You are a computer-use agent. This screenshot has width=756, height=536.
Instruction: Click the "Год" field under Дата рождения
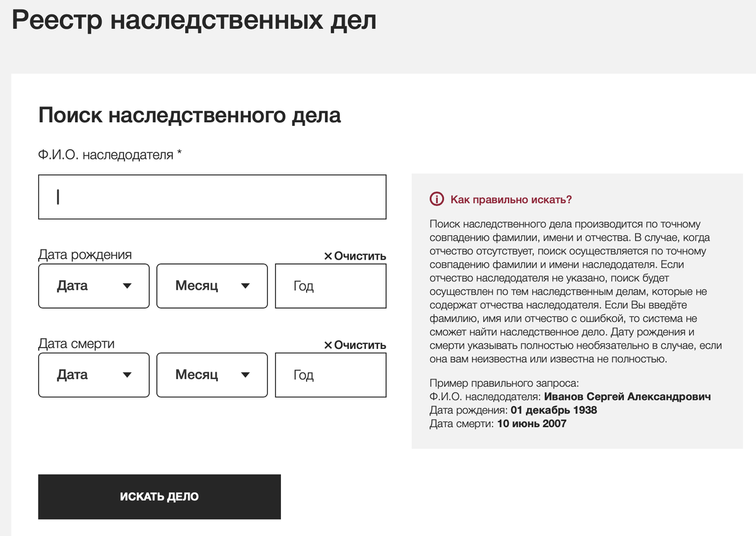click(x=330, y=286)
